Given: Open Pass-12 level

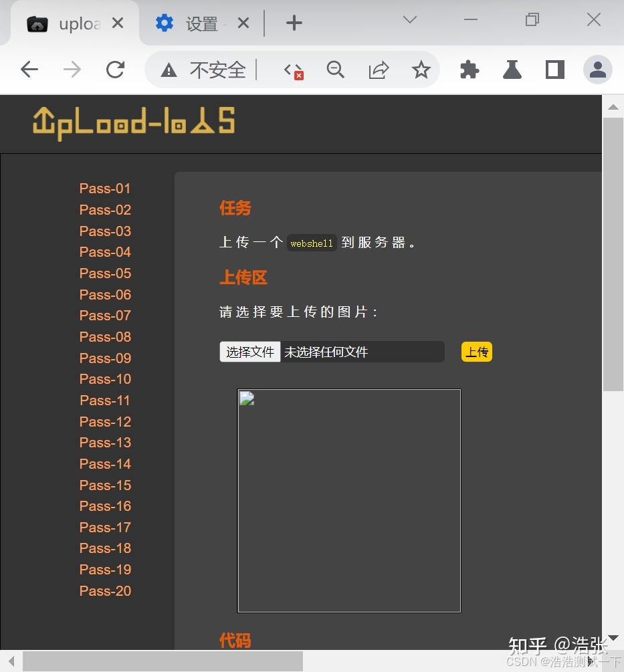Looking at the screenshot, I should coord(105,422).
